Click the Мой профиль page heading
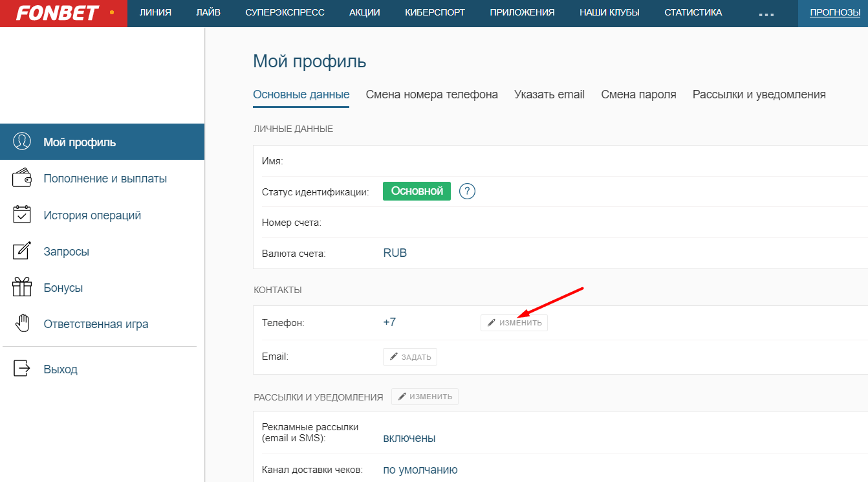Screen dimensions: 868x482 (310, 61)
